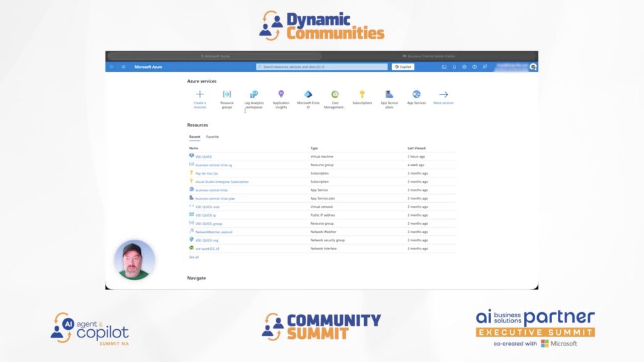
Task: Open App Service plans icon
Action: tap(389, 94)
